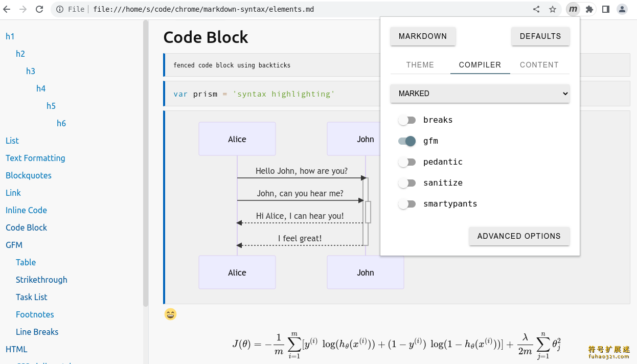Click the browser forward arrow

tap(23, 9)
